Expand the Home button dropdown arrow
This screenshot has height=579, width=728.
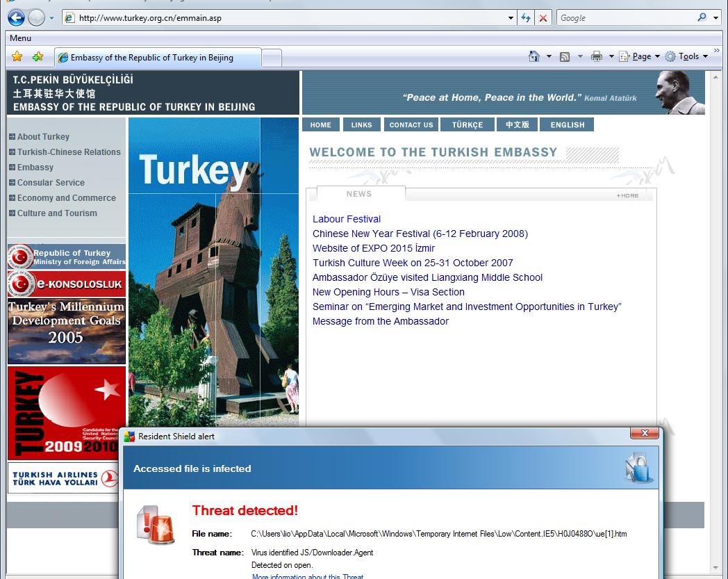pos(549,56)
